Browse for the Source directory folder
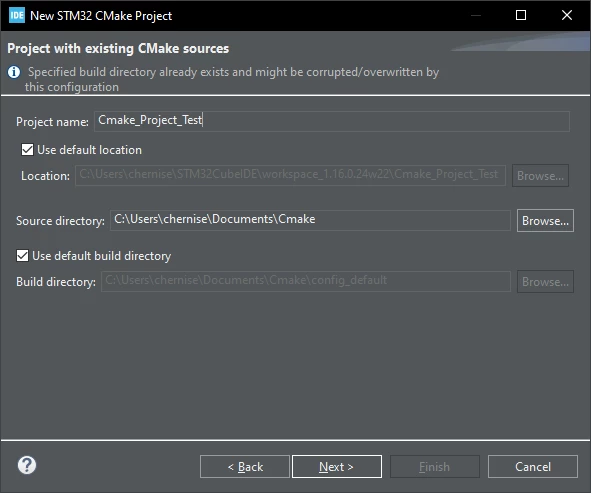The width and height of the screenshot is (591, 493). [x=545, y=220]
